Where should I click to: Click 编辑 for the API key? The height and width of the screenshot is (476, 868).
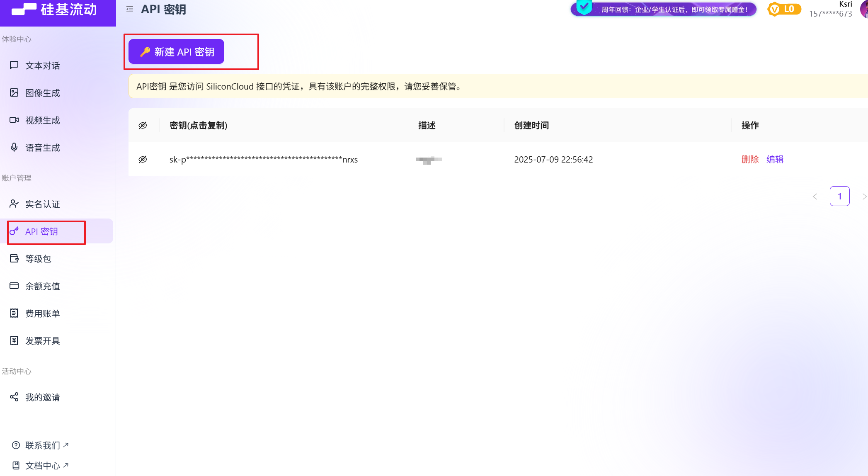click(775, 159)
